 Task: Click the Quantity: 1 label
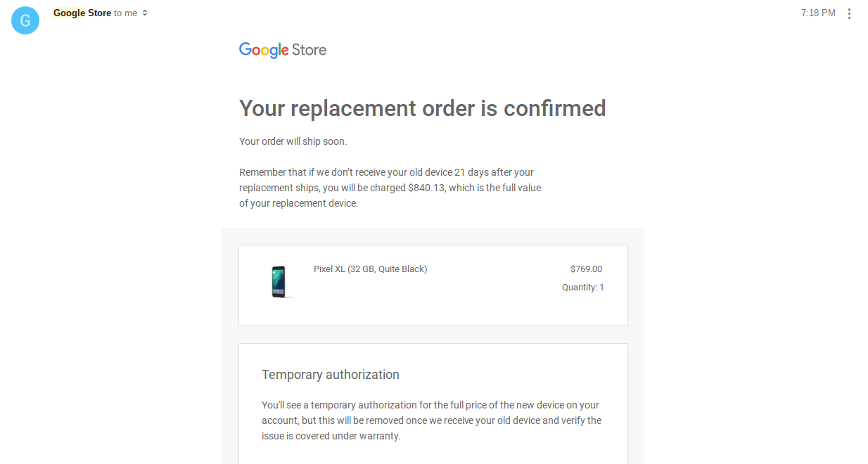(x=582, y=287)
